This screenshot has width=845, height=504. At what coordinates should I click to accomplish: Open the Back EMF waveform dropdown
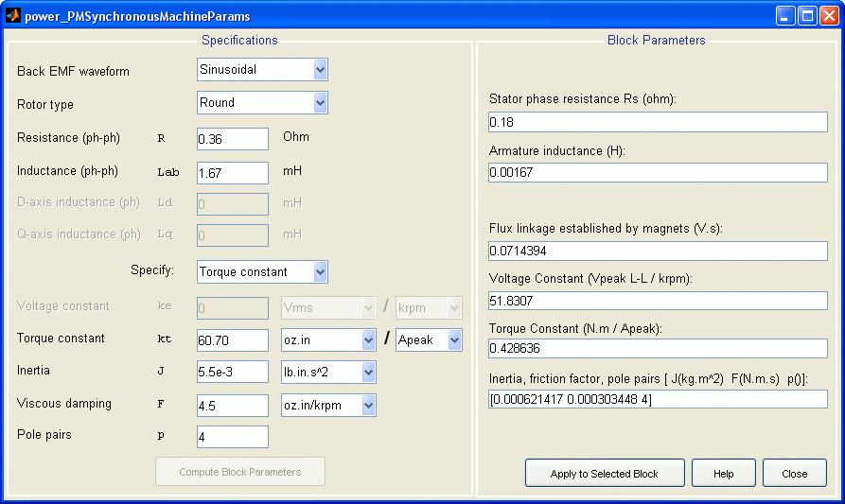click(x=262, y=70)
